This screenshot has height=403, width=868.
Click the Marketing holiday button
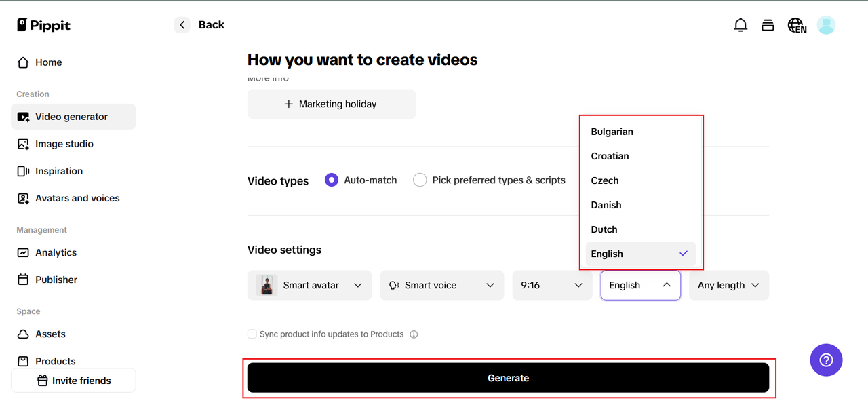331,104
